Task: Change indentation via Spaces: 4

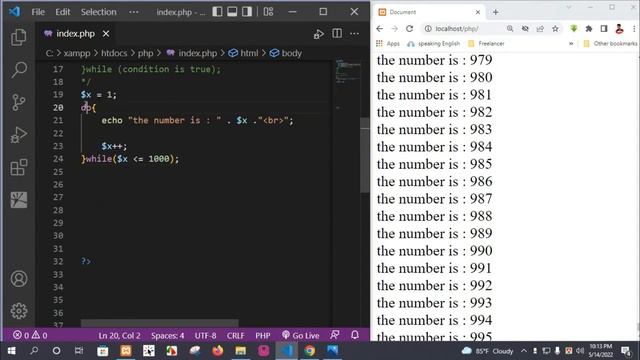Action: tap(167, 336)
